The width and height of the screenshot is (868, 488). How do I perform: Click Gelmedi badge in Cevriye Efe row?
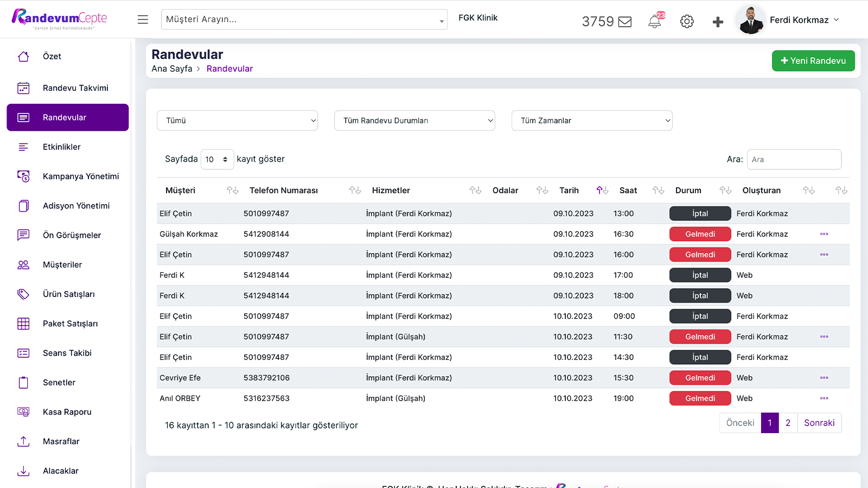point(700,378)
